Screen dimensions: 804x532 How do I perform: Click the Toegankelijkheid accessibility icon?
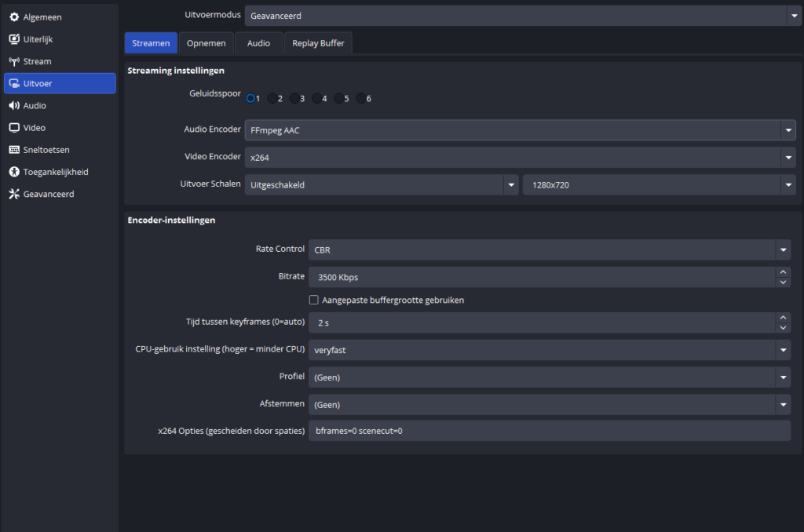14,172
